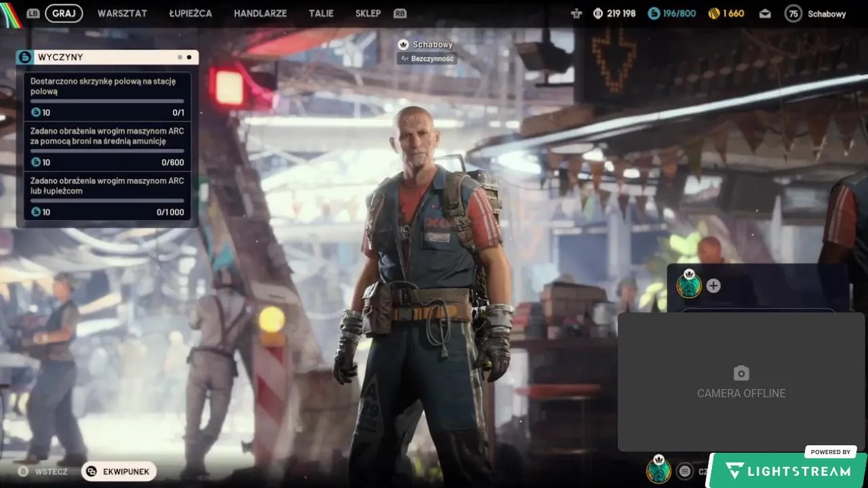Click the LB bumper icon
This screenshot has height=488, width=868.
click(33, 14)
